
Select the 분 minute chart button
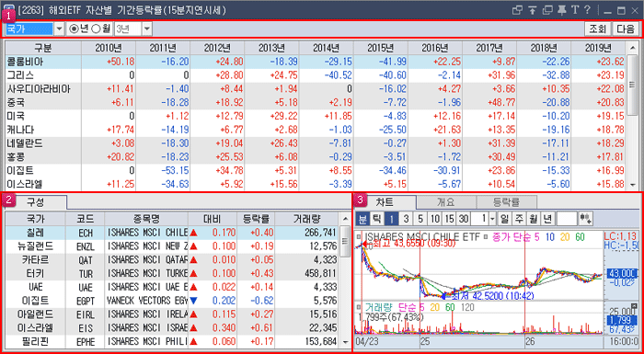click(362, 219)
